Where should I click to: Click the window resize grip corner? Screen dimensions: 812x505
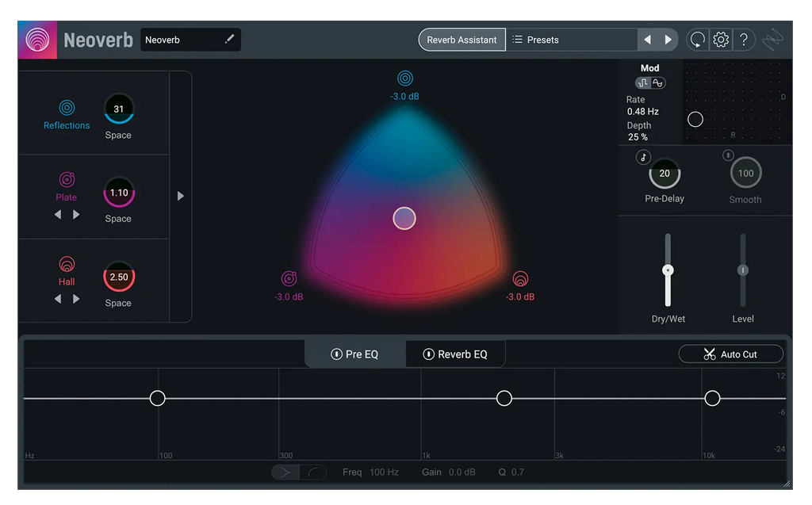click(787, 484)
